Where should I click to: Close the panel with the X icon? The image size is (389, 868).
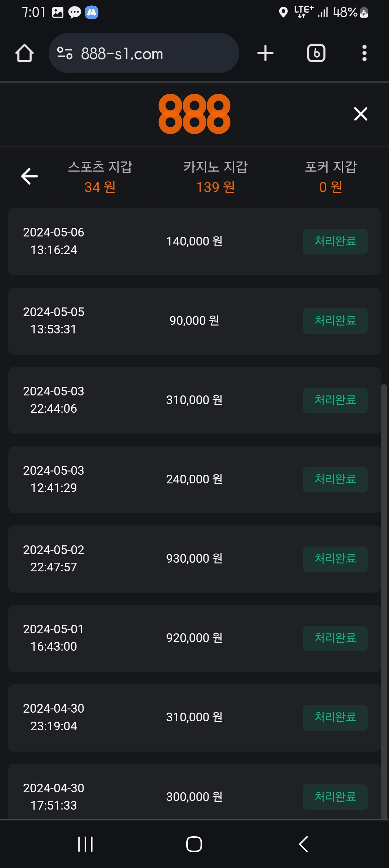(x=361, y=114)
